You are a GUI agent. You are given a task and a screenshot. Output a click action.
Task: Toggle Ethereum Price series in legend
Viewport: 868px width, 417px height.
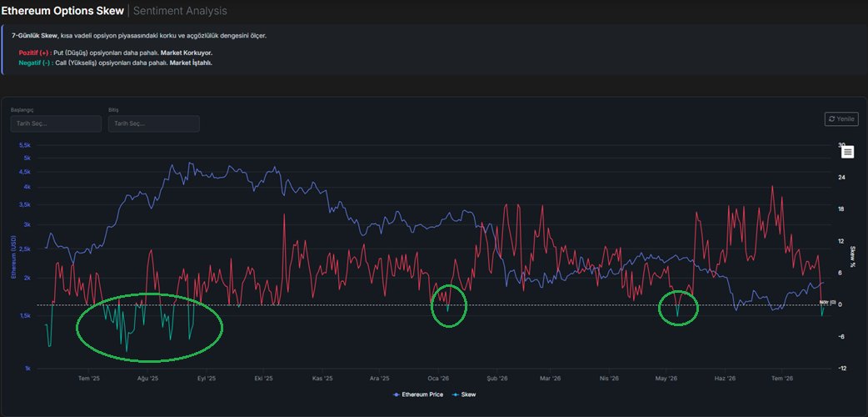pyautogui.click(x=417, y=394)
